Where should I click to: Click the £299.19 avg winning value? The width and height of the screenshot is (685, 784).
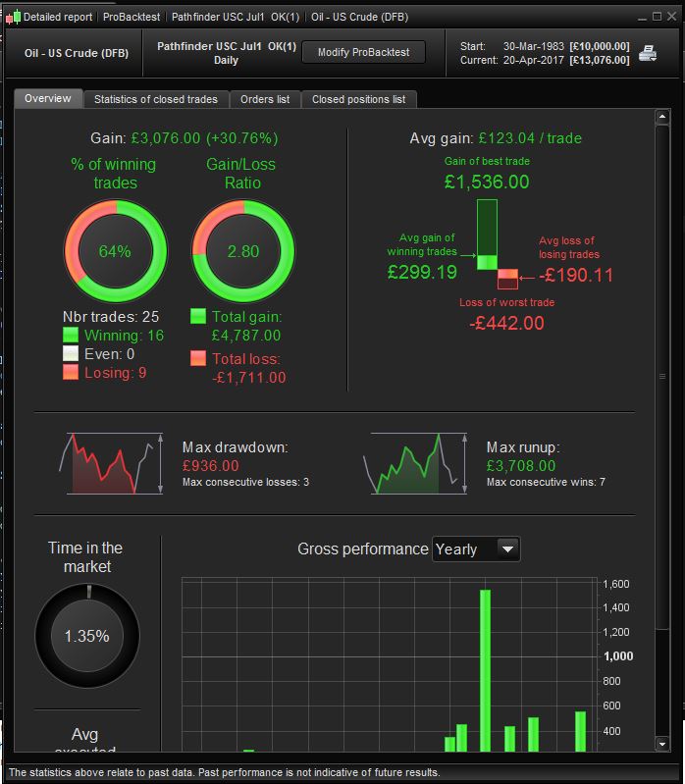[x=422, y=272]
